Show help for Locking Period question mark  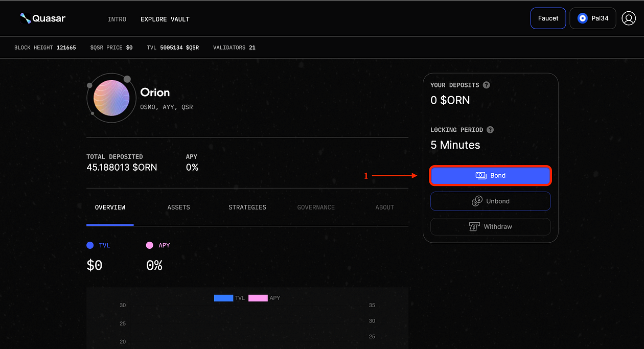tap(490, 130)
